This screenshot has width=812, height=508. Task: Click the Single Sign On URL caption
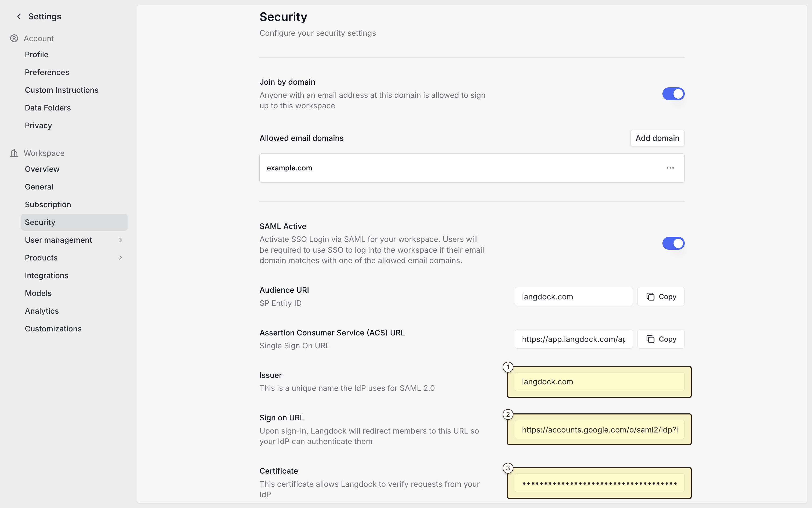pyautogui.click(x=294, y=346)
